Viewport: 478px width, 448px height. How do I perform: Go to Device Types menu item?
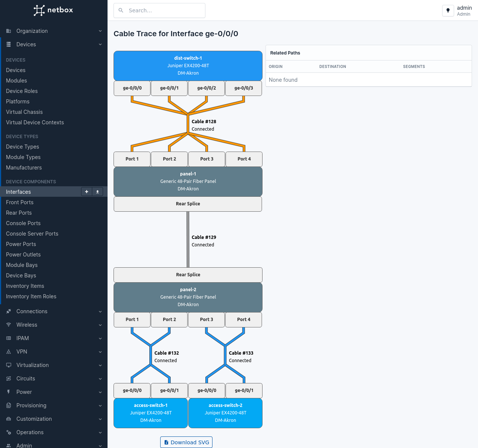pos(22,147)
